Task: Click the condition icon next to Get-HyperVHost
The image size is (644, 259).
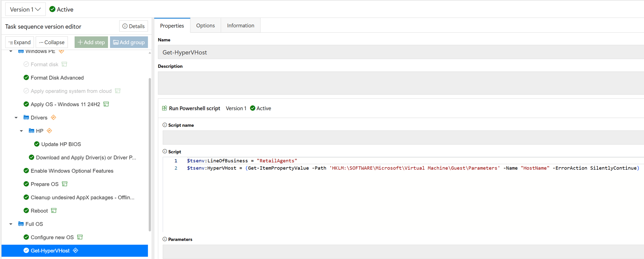Action: (x=75, y=251)
